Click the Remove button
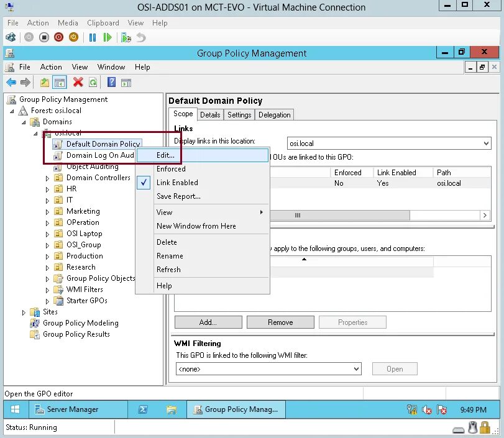 [280, 322]
